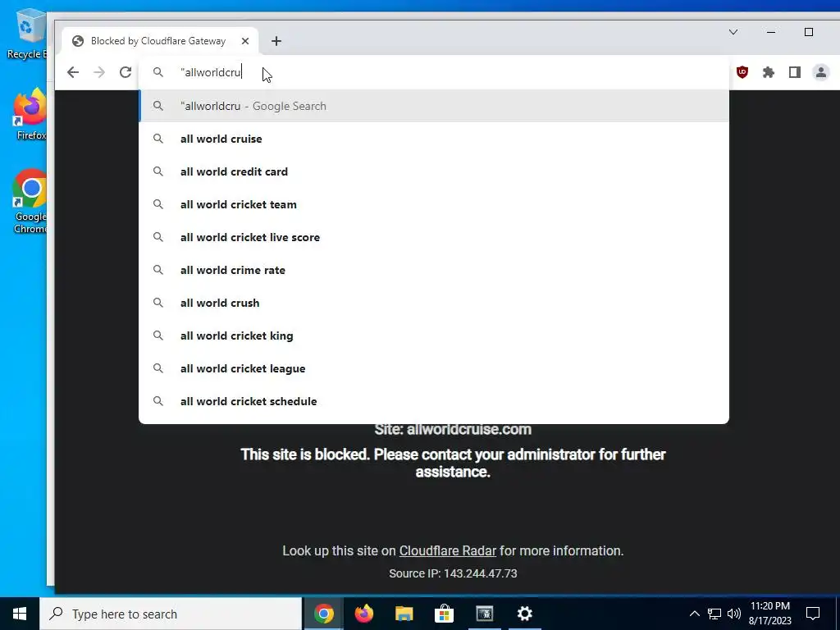Open Microsoft Store from the taskbar
Viewport: 840px width, 630px height.
pos(444,614)
